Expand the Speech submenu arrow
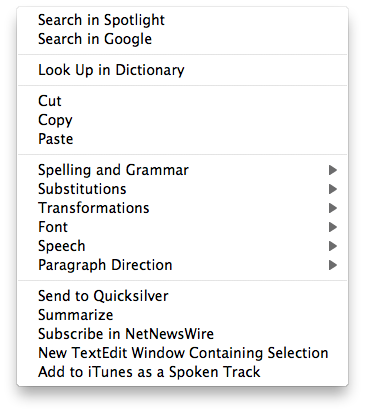The height and width of the screenshot is (413, 365). (333, 246)
